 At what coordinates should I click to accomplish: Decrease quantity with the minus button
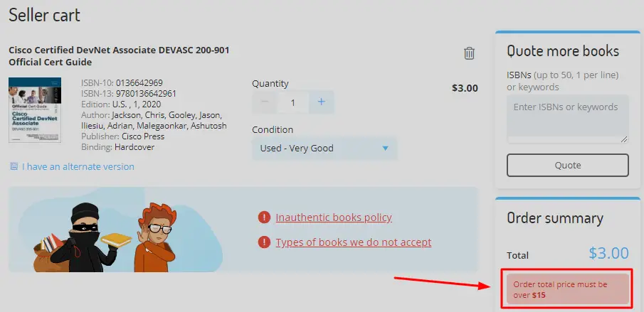[265, 102]
